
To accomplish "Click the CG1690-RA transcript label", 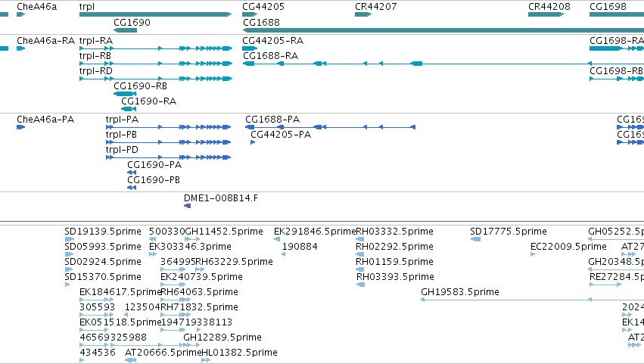I will coord(148,101).
